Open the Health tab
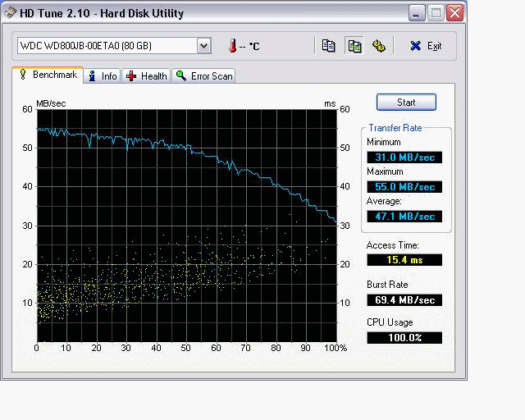This screenshot has width=525, height=420. 146,76
